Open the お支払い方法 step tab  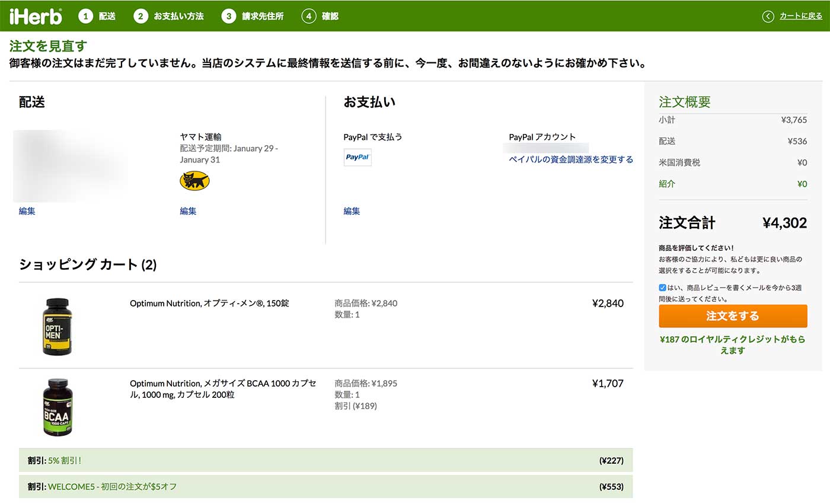[x=178, y=16]
